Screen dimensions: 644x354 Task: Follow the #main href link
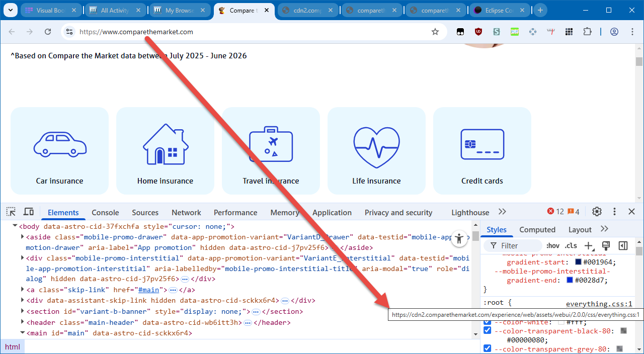[148, 290]
